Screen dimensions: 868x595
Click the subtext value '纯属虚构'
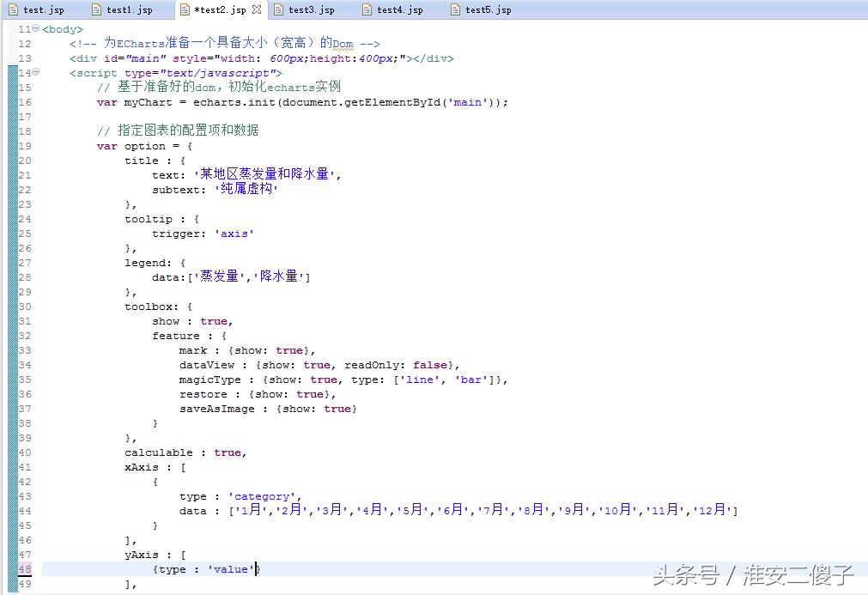[x=246, y=189]
